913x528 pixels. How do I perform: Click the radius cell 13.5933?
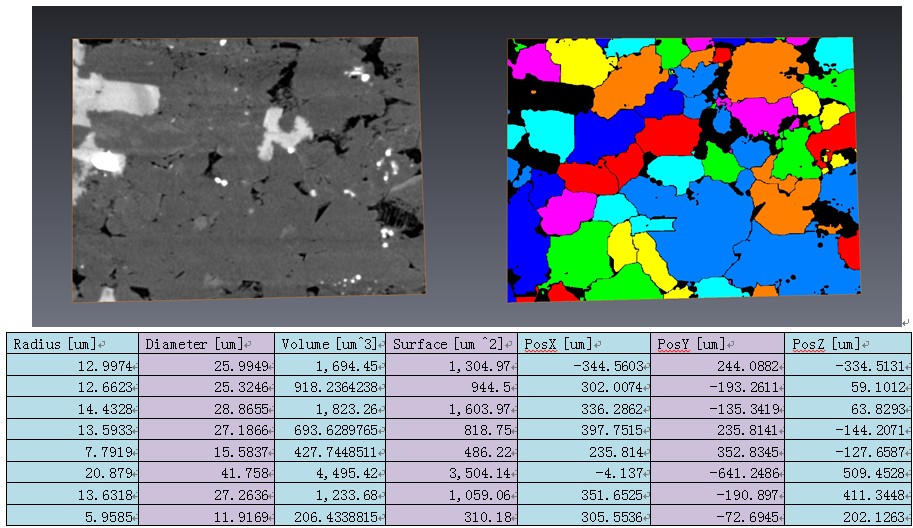(x=73, y=430)
